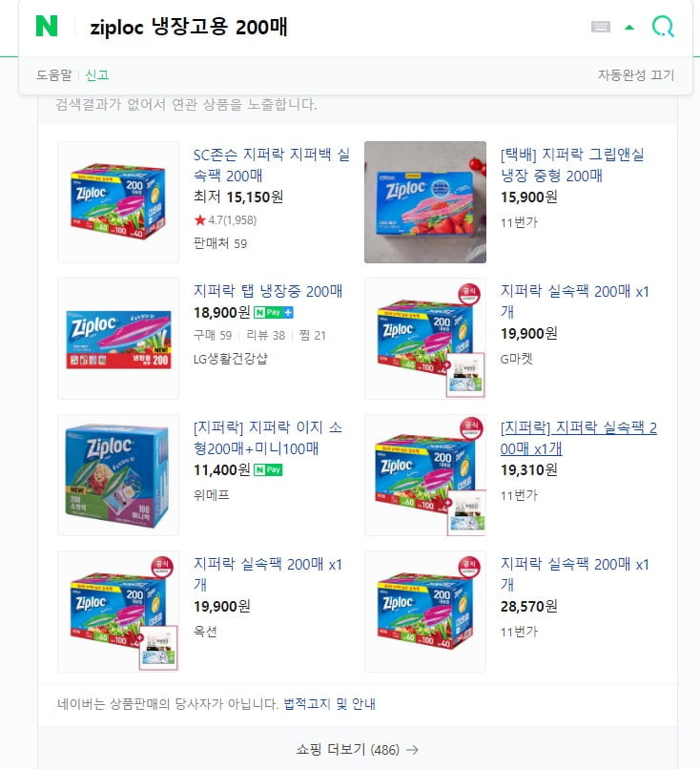Open 법적고지 및 안내 legal notice
Screen dimensions: 700x769
(x=329, y=704)
